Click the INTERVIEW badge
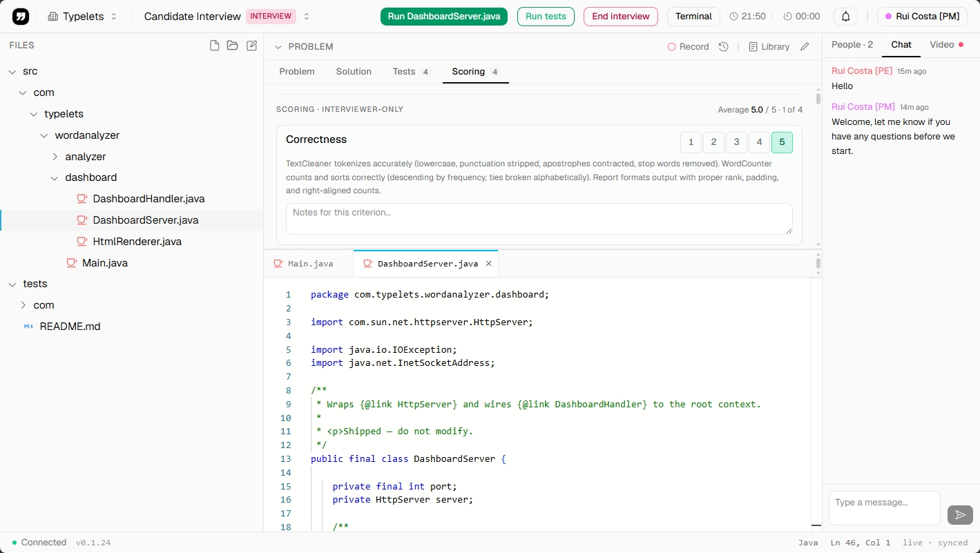The height and width of the screenshot is (553, 980). coord(271,17)
